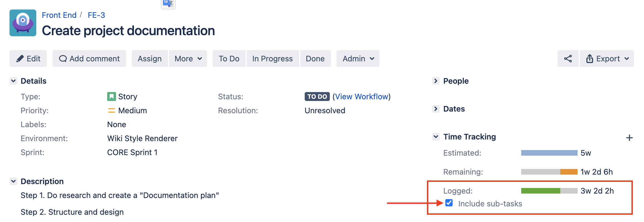The height and width of the screenshot is (222, 644).
Task: Click the Front End project avatar icon
Action: tap(23, 23)
